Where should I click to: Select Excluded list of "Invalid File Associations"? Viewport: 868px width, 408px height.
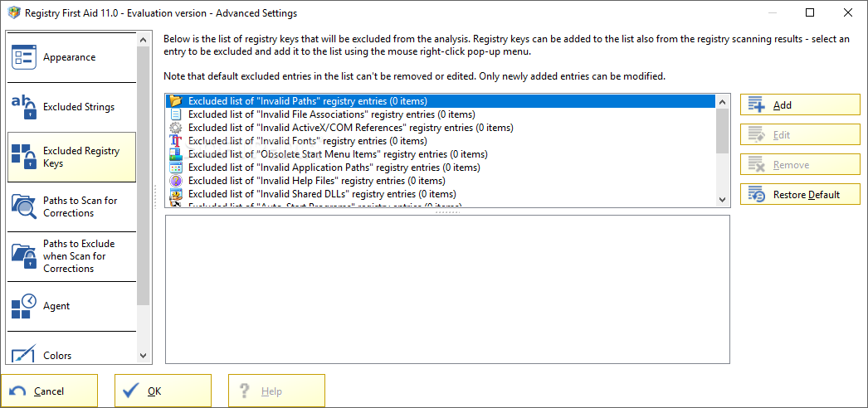pos(441,114)
